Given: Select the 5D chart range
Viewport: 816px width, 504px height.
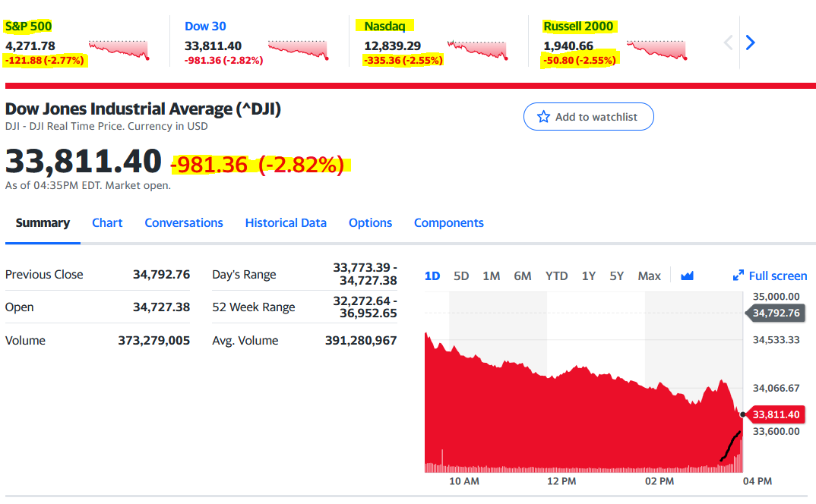Looking at the screenshot, I should (x=461, y=276).
